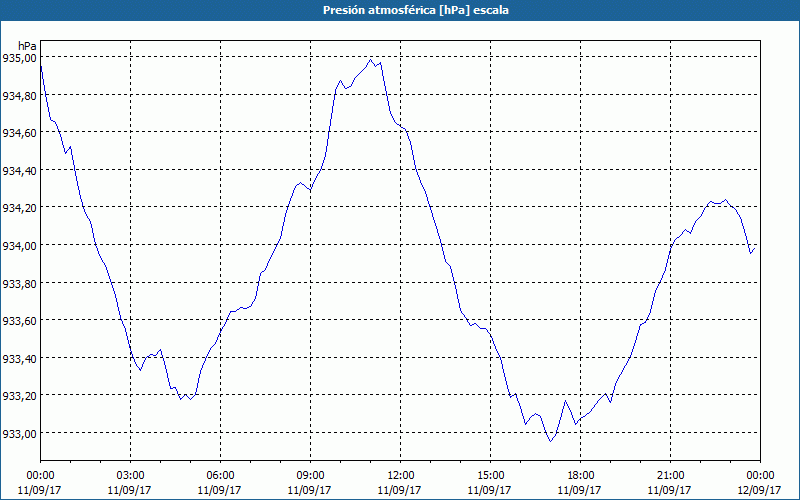Select the 933,60 y-axis value
800x500 pixels.
19,321
